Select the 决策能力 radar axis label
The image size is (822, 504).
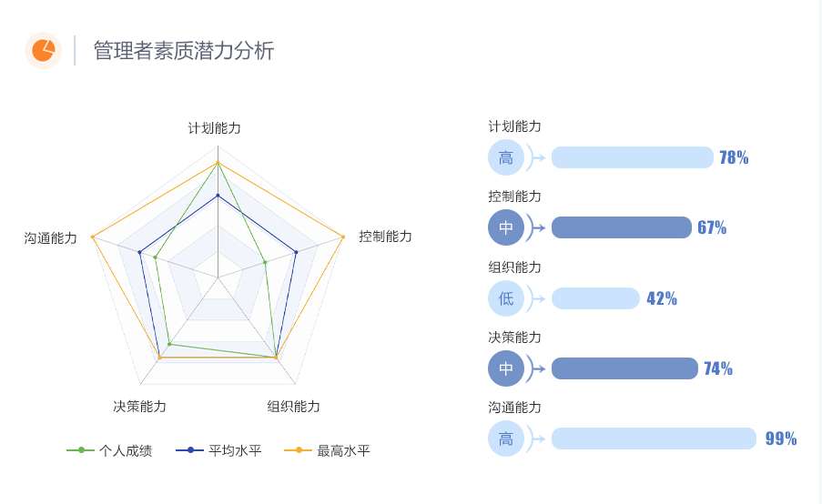tap(139, 406)
